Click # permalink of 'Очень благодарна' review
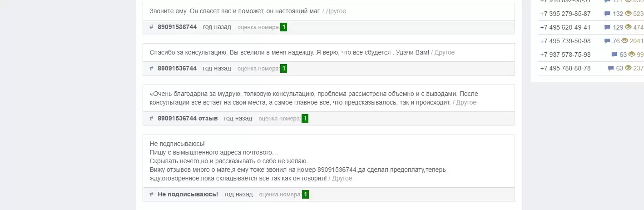644x210 pixels. [151, 119]
